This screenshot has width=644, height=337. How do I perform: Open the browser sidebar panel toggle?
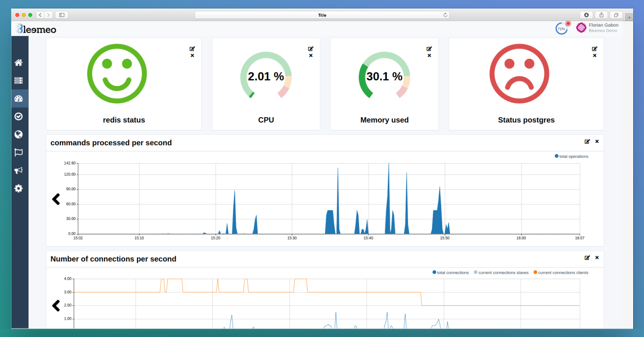(x=62, y=15)
